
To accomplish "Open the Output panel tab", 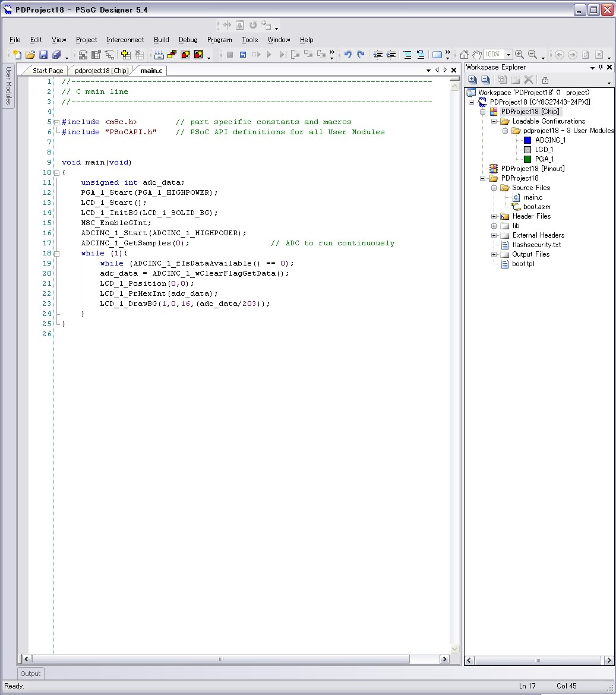I will coord(30,674).
